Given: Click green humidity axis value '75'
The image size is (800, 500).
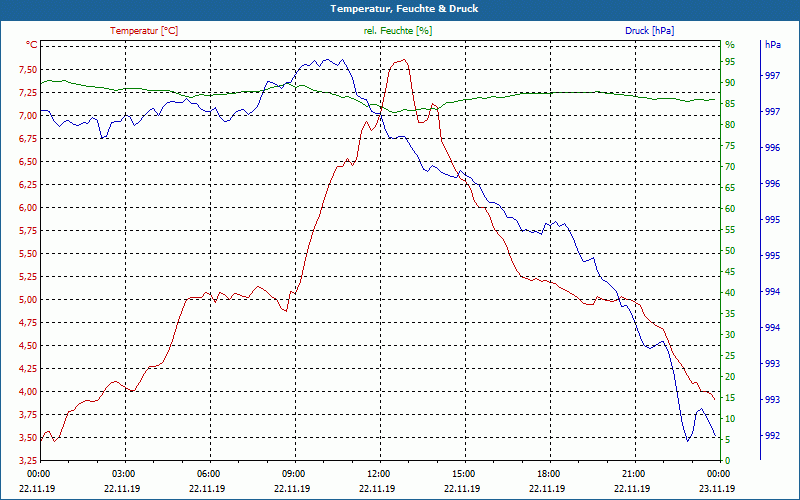Looking at the screenshot, I should [x=730, y=146].
